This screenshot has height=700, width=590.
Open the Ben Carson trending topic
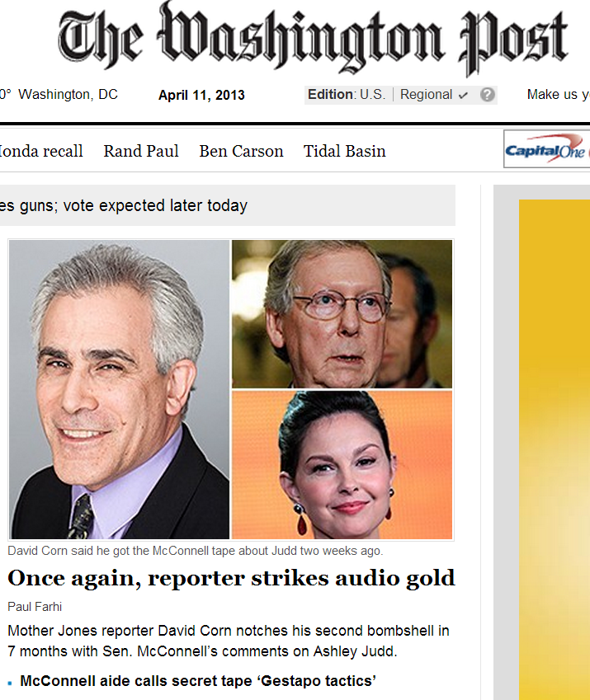(241, 152)
